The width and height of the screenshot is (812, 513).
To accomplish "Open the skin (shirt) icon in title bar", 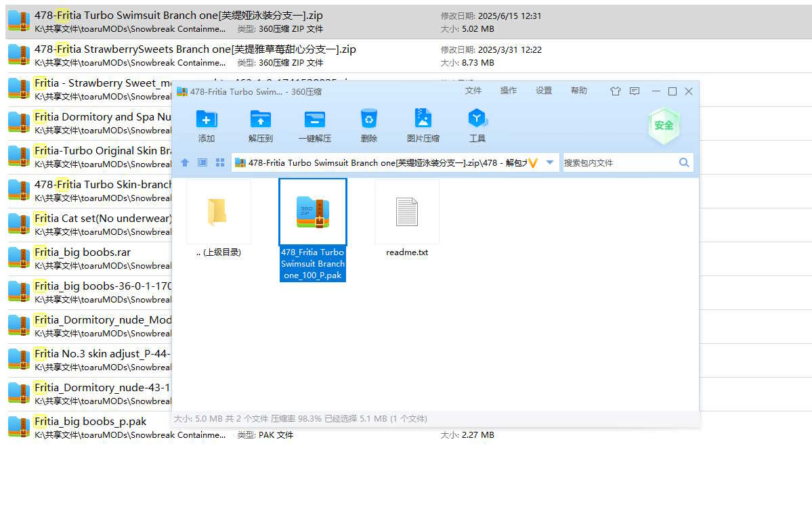I will 615,91.
